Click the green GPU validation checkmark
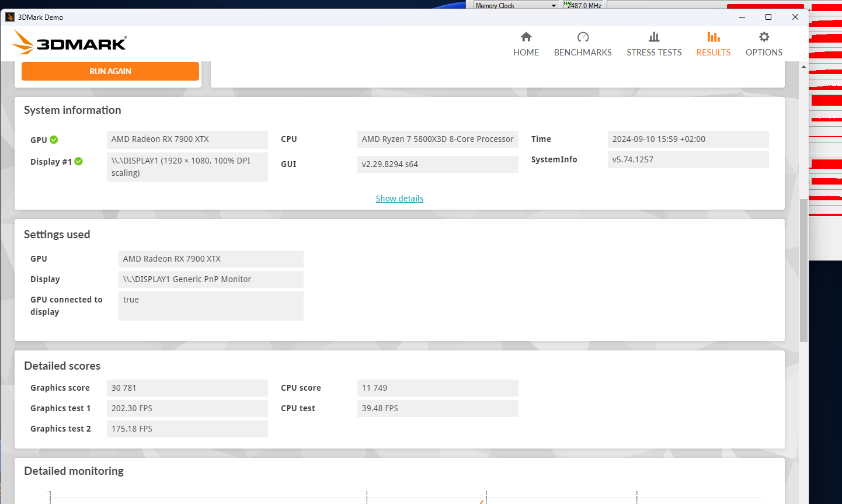Screen dimensions: 842x504 click(54, 140)
